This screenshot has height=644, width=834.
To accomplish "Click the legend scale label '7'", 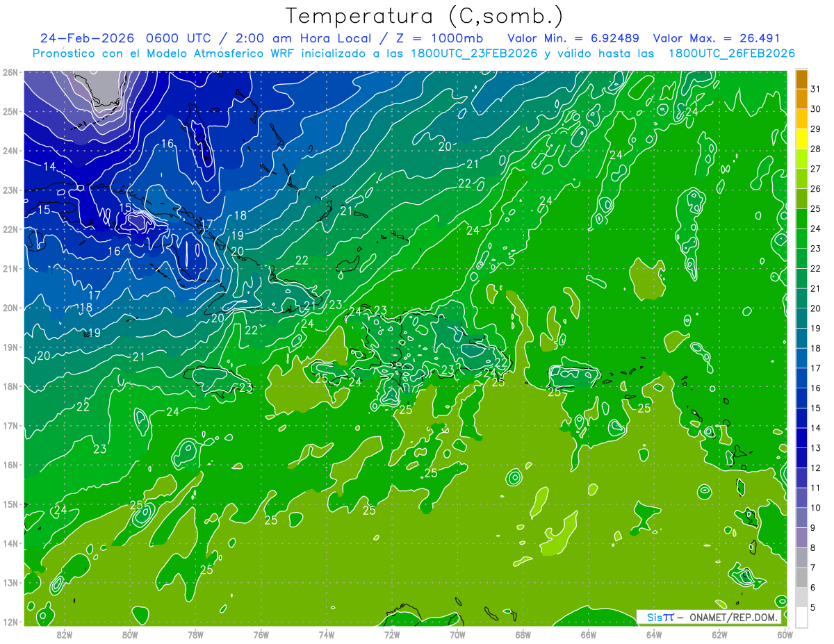I will tap(813, 567).
